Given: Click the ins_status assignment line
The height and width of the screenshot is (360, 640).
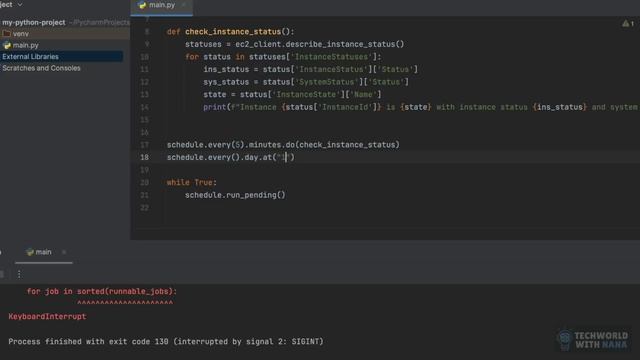Looking at the screenshot, I should tap(311, 69).
